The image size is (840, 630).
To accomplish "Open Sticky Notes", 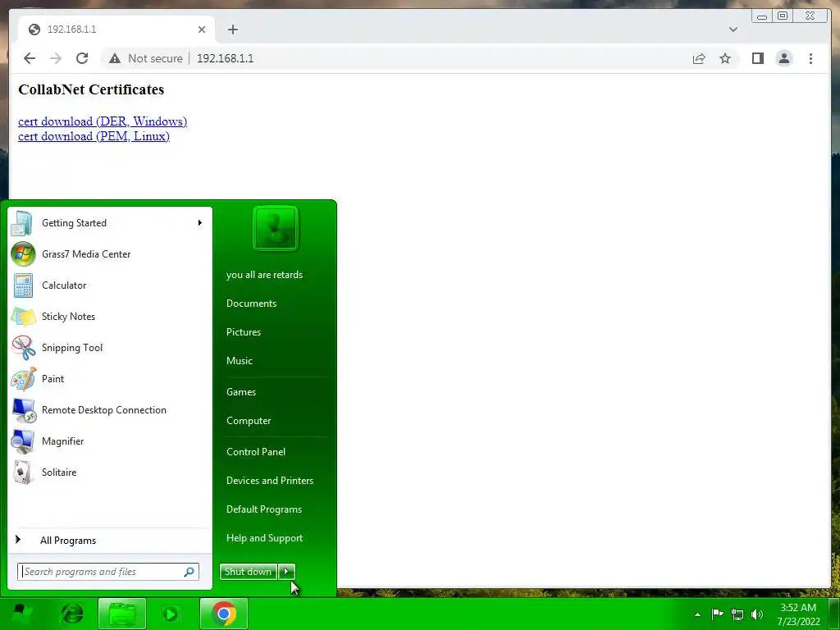I will click(109, 316).
